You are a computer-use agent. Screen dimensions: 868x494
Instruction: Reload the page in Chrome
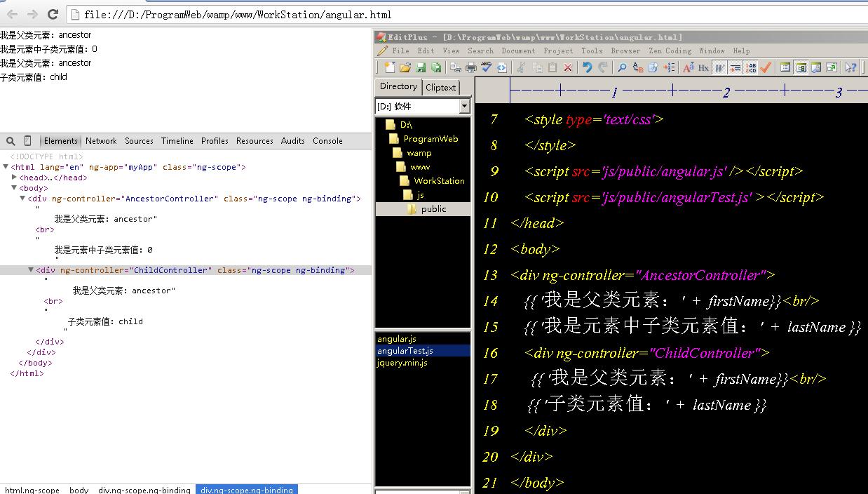(x=53, y=14)
